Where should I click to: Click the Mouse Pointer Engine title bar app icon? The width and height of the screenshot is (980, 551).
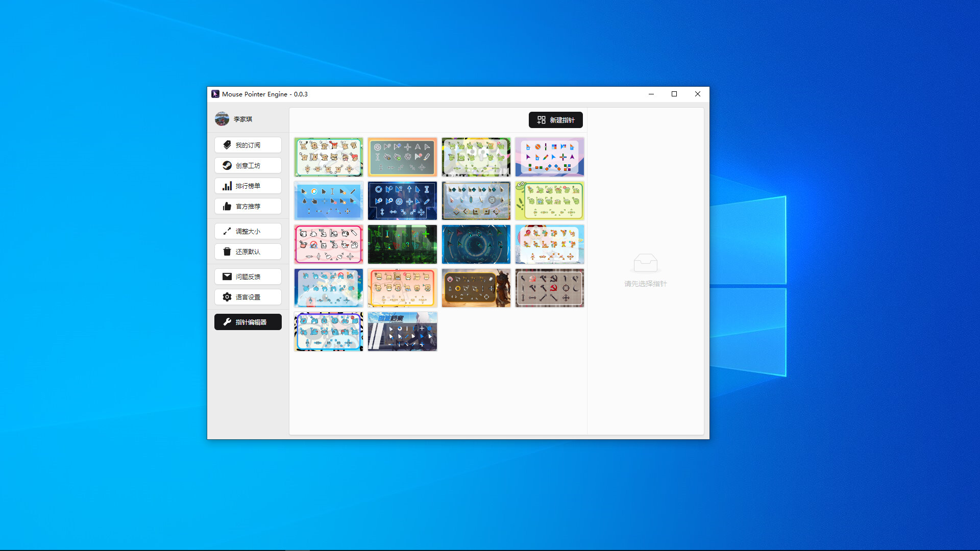(x=215, y=94)
